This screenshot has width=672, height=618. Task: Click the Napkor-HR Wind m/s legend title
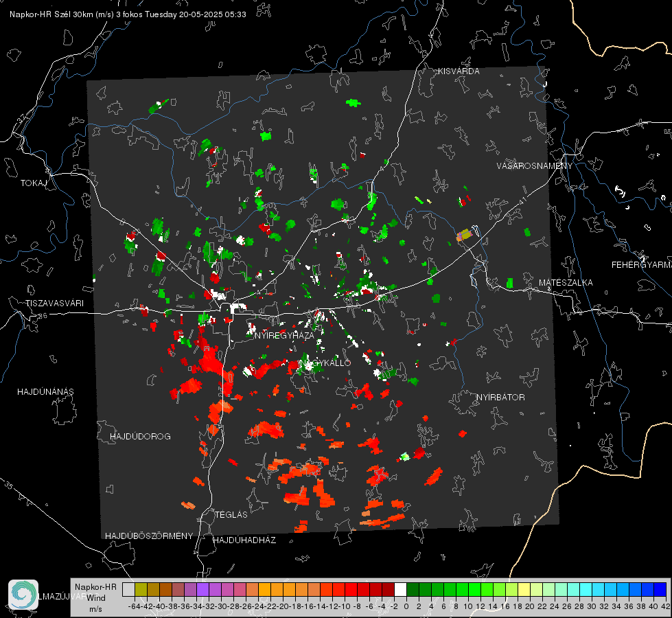95,597
